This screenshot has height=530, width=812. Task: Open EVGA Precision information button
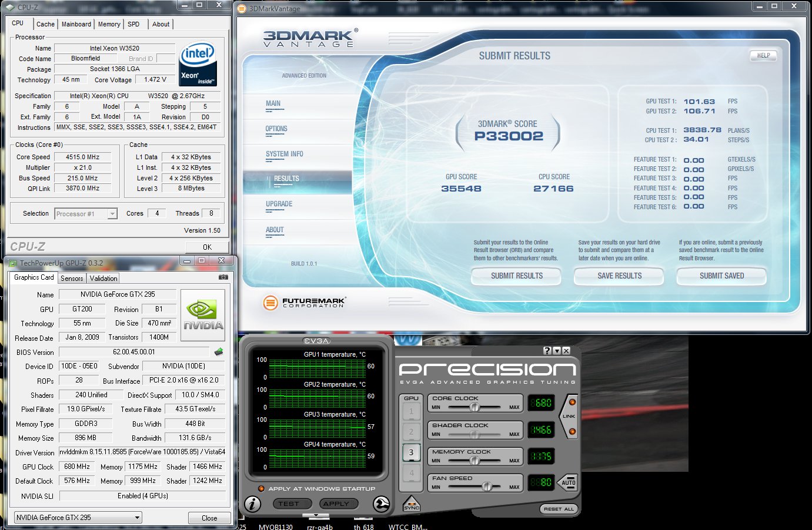(x=252, y=504)
